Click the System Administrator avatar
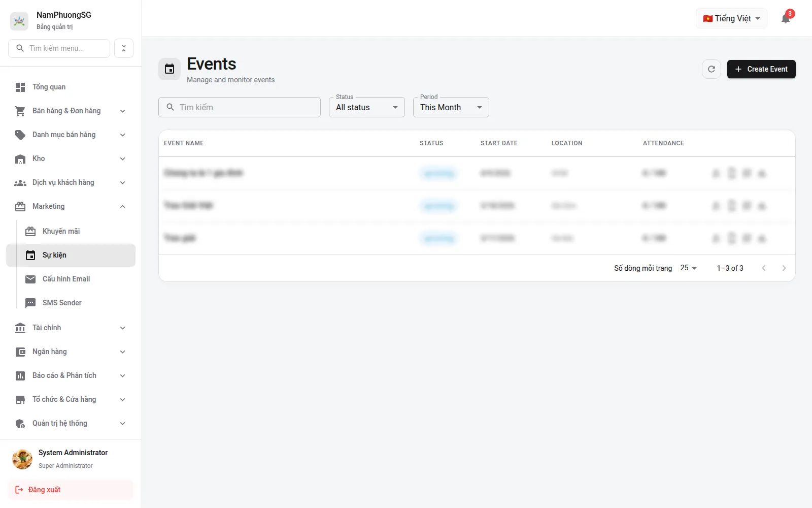 (x=22, y=459)
